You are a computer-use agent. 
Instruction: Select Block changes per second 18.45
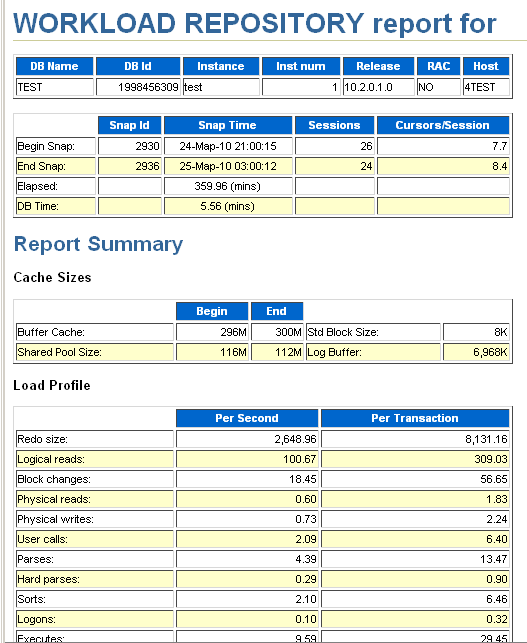247,479
